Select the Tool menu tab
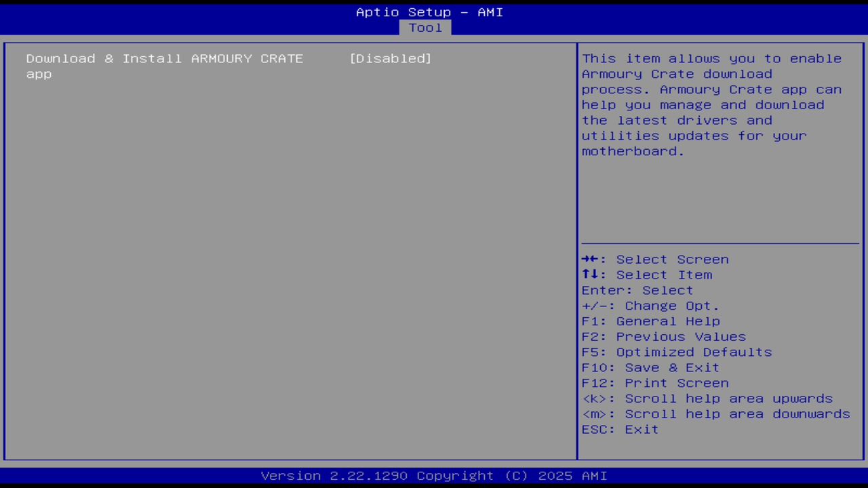The width and height of the screenshot is (868, 488). click(425, 27)
